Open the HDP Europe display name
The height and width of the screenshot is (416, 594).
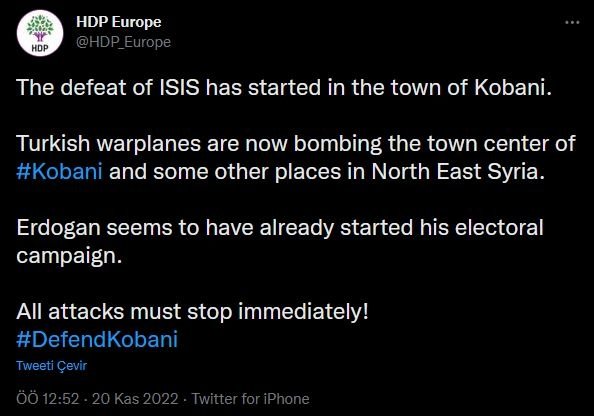[119, 22]
